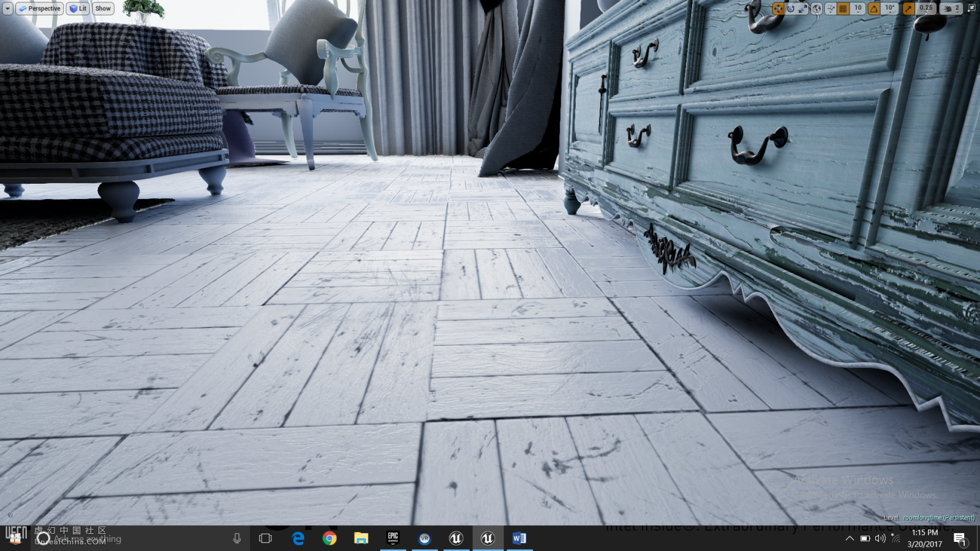Click the world coordinate system globe icon
The height and width of the screenshot is (551, 980).
[817, 9]
